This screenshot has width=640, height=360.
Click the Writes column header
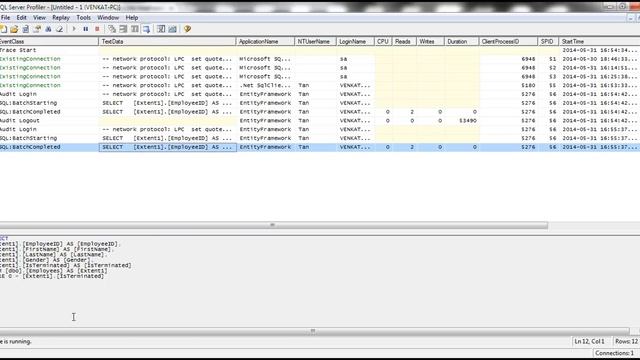tap(430, 42)
